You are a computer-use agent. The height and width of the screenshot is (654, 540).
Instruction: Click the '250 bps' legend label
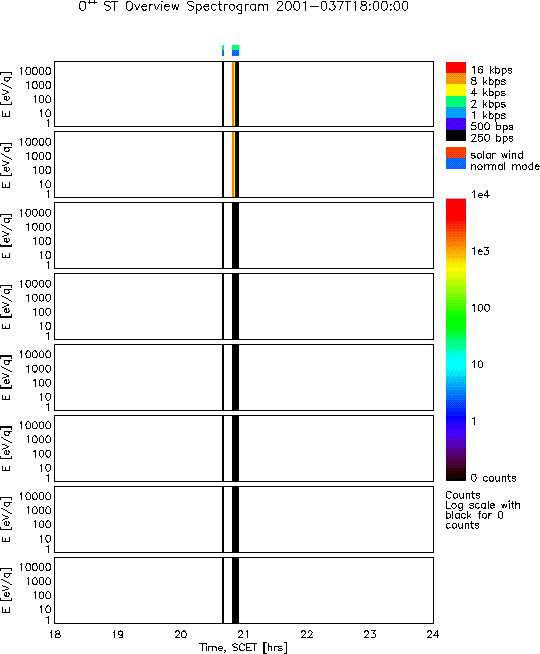(x=492, y=138)
